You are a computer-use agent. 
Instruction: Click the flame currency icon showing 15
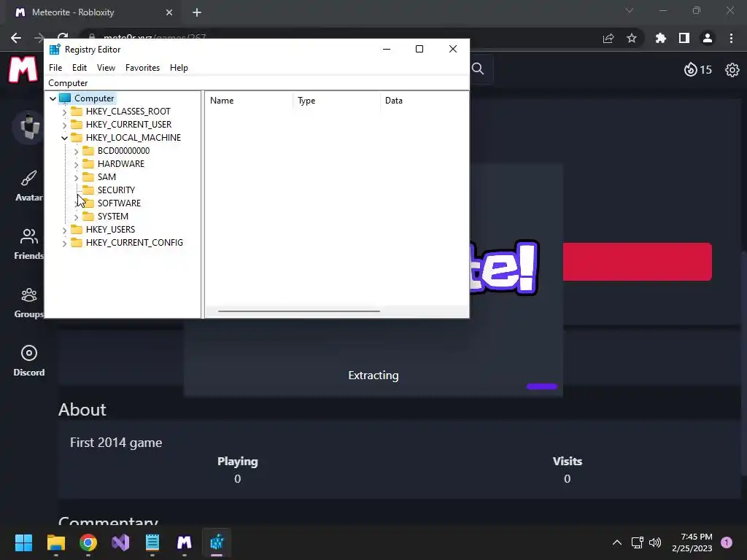click(690, 69)
